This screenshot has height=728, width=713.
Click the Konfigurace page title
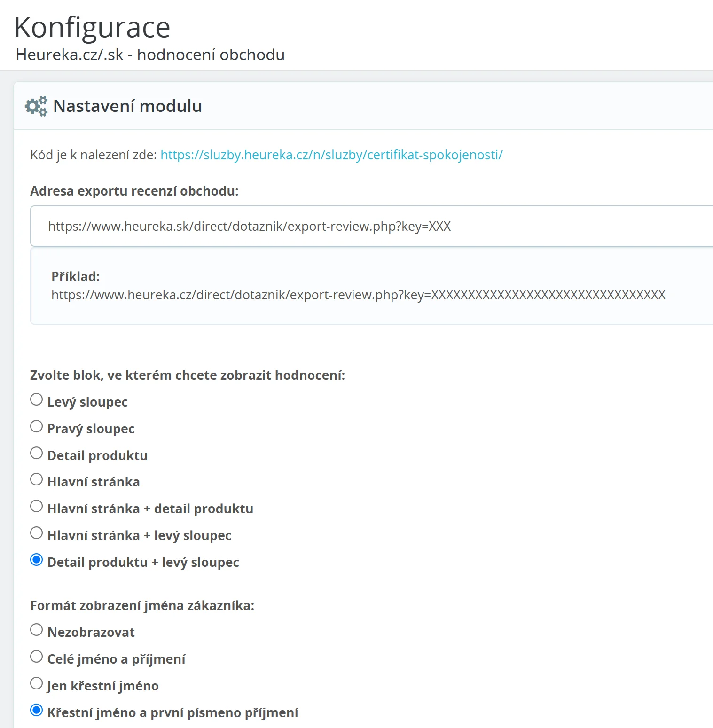click(92, 27)
